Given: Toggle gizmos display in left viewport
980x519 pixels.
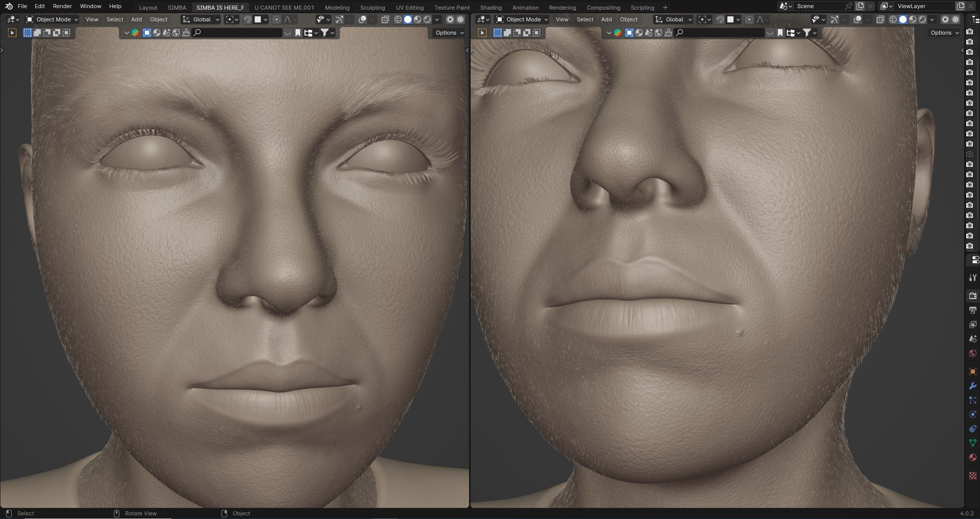Looking at the screenshot, I should click(339, 19).
